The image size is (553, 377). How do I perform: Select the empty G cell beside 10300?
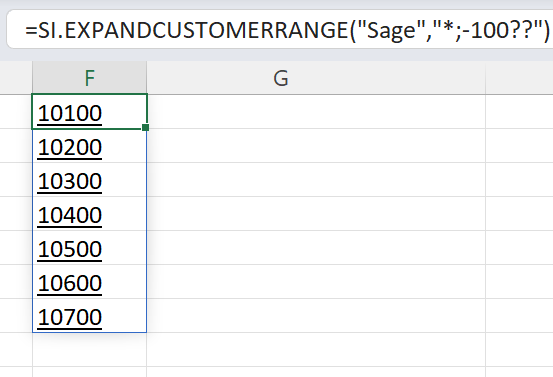(316, 180)
